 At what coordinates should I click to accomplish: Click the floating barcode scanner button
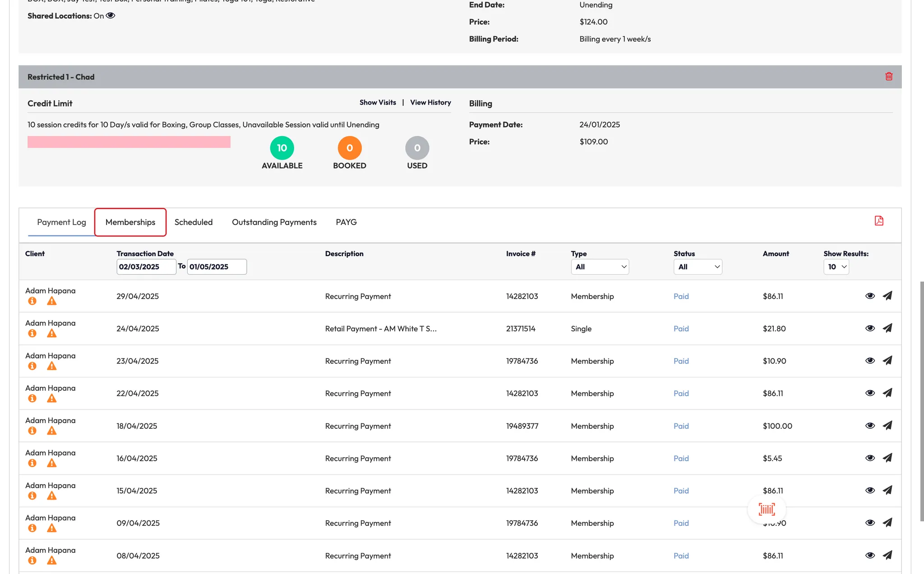coord(767,509)
